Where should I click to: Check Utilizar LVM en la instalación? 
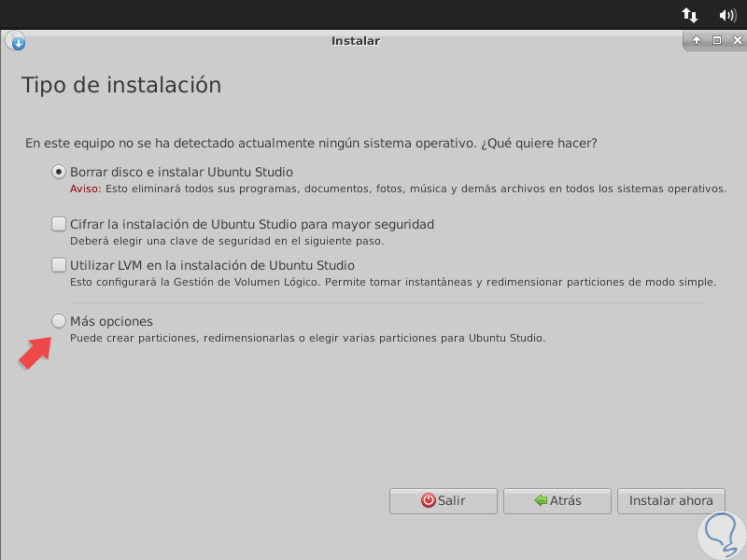59,265
